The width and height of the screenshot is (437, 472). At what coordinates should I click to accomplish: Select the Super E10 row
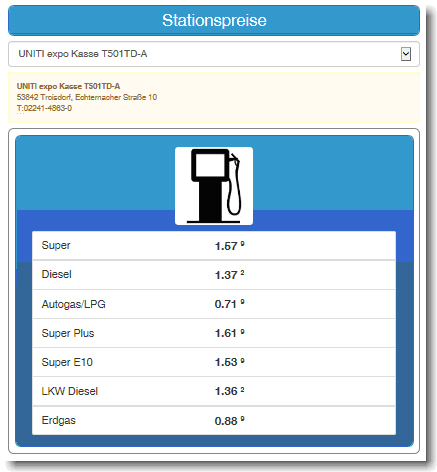[214, 362]
